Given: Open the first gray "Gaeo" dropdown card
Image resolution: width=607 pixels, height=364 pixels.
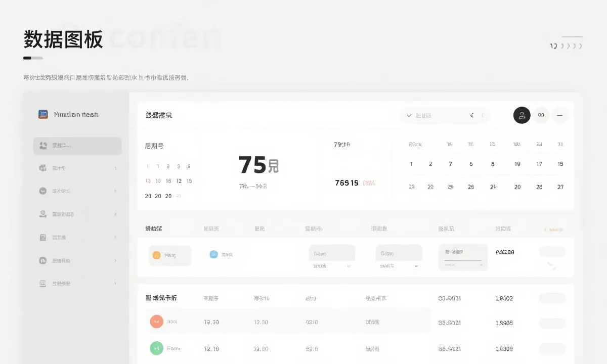Looking at the screenshot, I should coord(332,253).
